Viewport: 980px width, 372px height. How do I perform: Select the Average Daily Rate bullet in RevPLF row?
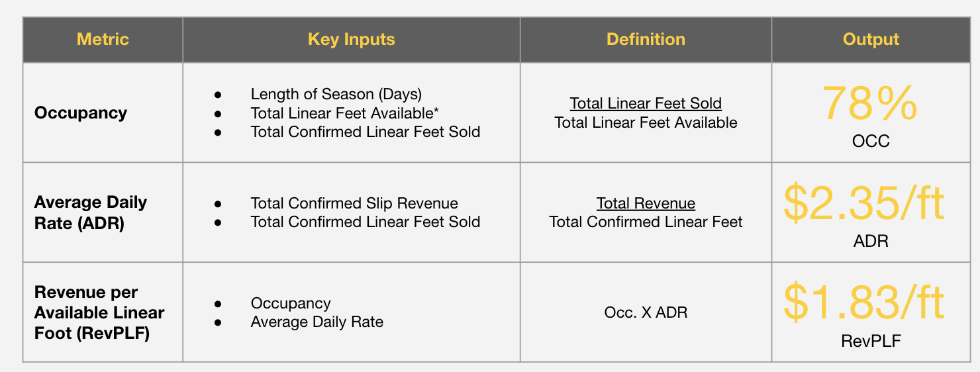[317, 322]
